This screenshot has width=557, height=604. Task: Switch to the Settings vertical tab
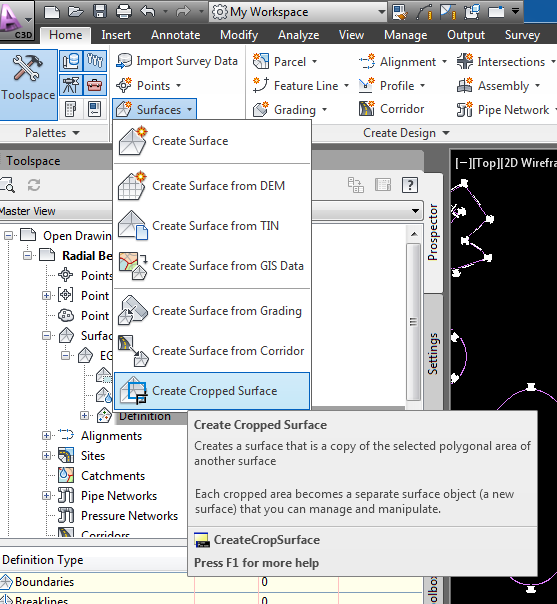(x=433, y=353)
